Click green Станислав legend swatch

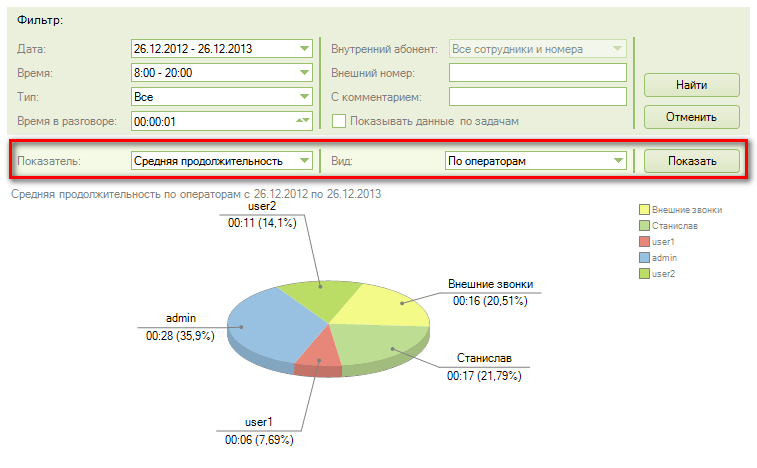[x=645, y=226]
